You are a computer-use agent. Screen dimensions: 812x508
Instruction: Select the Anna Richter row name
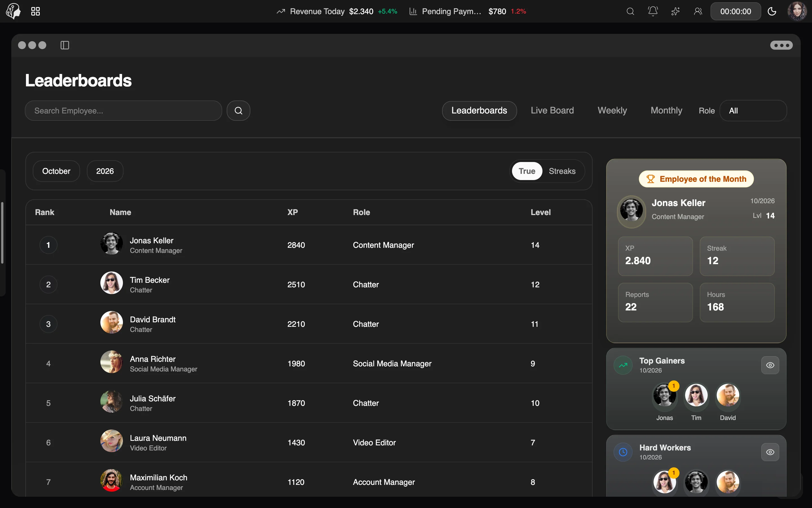click(153, 359)
